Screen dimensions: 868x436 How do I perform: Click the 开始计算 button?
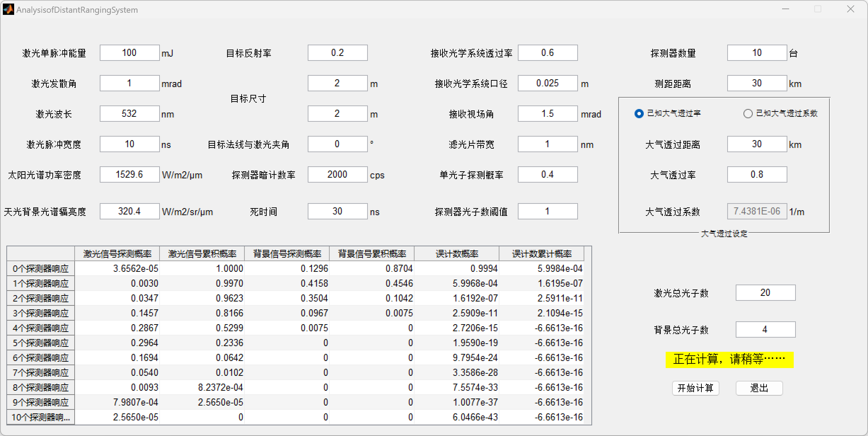click(695, 388)
